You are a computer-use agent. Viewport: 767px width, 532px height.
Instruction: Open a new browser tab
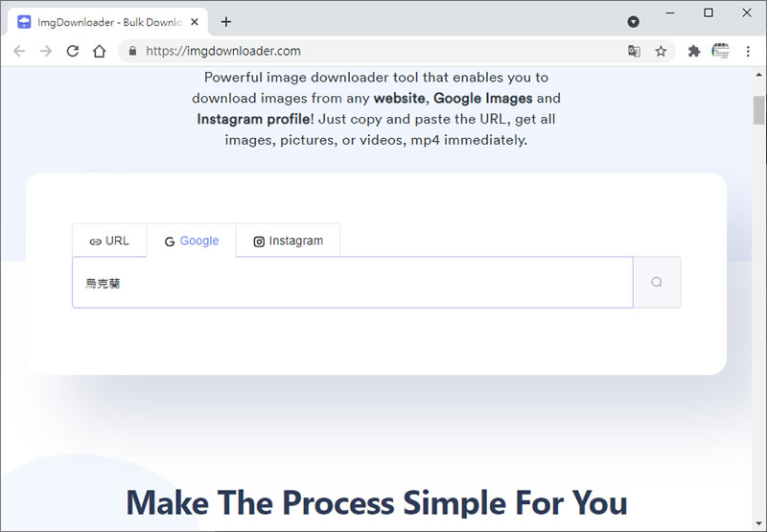point(226,21)
